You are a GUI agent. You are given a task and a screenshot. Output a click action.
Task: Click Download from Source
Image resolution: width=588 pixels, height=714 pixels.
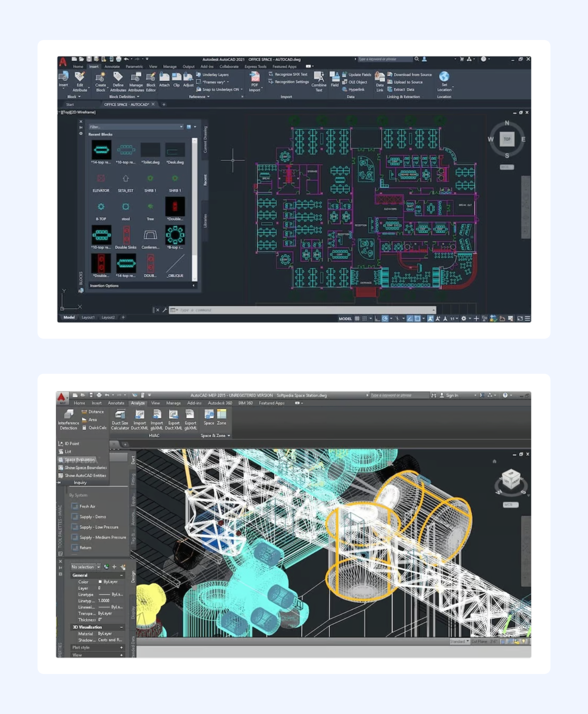[x=410, y=75]
